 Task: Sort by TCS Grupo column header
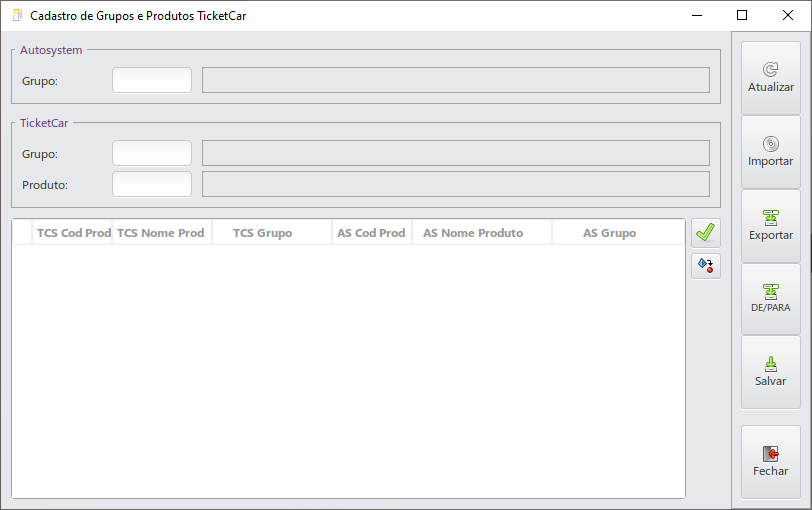click(x=272, y=233)
